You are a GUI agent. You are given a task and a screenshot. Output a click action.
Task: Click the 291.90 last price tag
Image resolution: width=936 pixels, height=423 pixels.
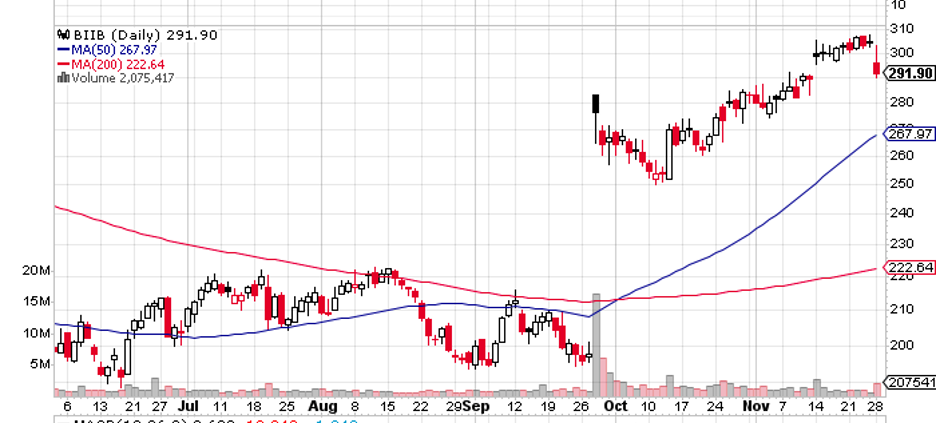(910, 73)
